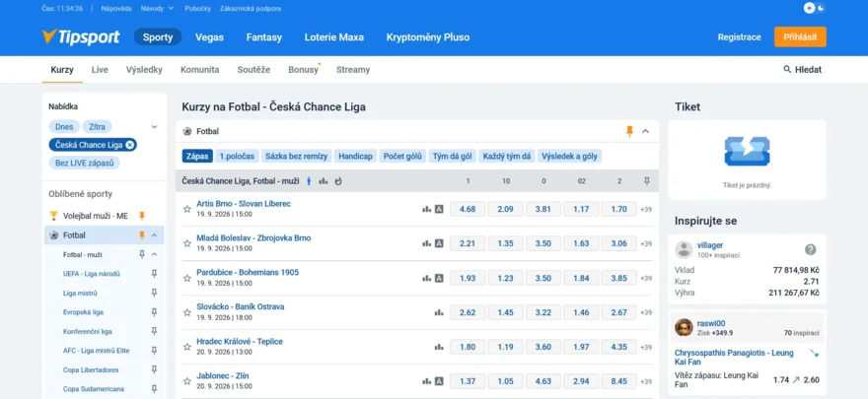Click the help question mark by villager
Image resolution: width=868 pixels, height=399 pixels.
coord(811,250)
